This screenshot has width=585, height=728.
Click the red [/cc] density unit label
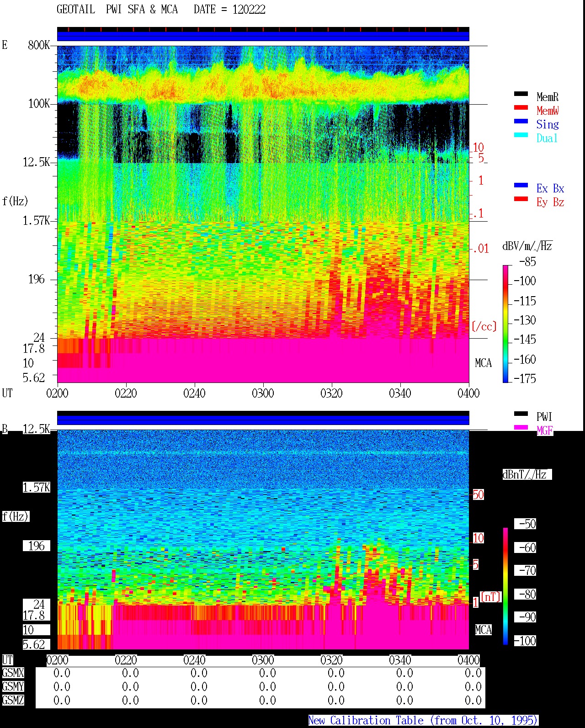(x=484, y=326)
